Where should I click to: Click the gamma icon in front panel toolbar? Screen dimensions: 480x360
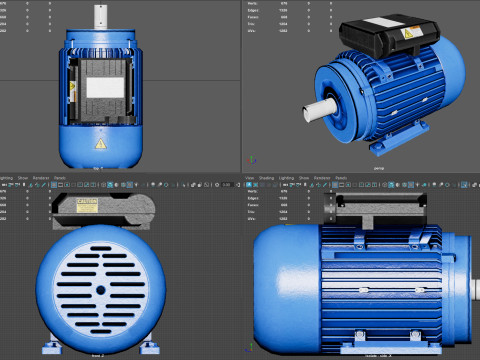[x=238, y=184]
